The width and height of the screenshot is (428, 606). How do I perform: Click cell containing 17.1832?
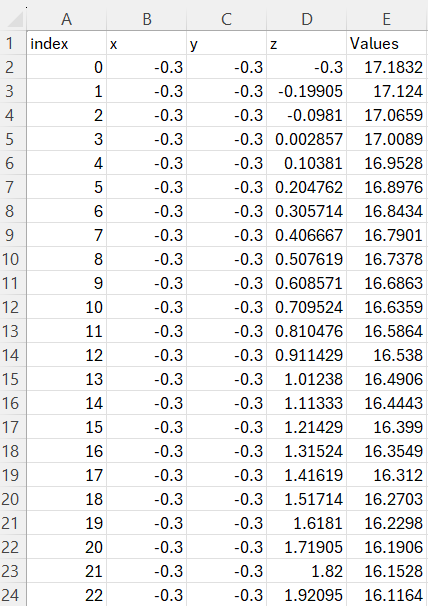click(387, 67)
